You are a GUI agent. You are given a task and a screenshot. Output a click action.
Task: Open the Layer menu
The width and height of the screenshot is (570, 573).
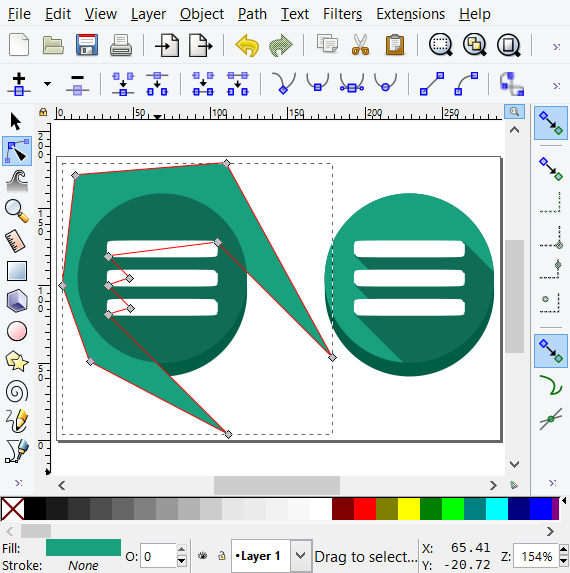[148, 14]
